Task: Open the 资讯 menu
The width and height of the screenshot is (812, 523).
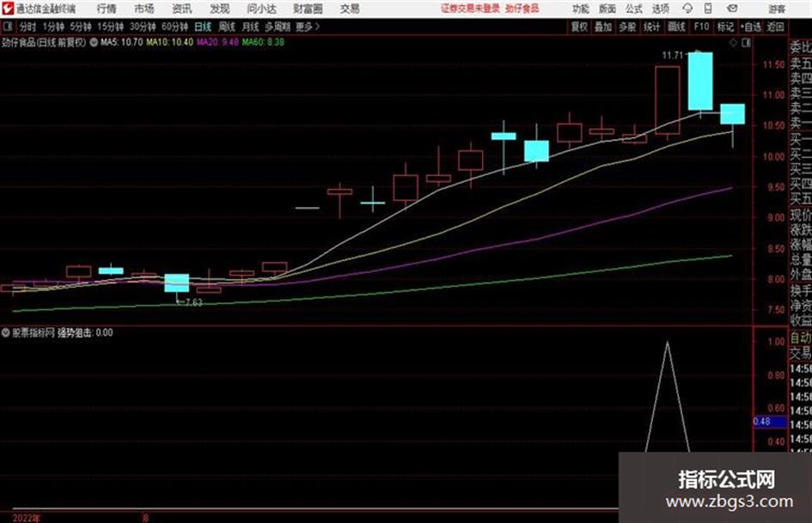Action: point(182,9)
